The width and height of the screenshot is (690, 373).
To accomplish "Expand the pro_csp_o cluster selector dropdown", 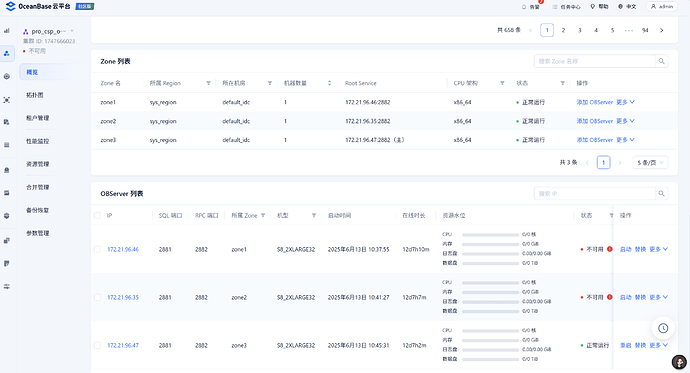I will (x=72, y=31).
